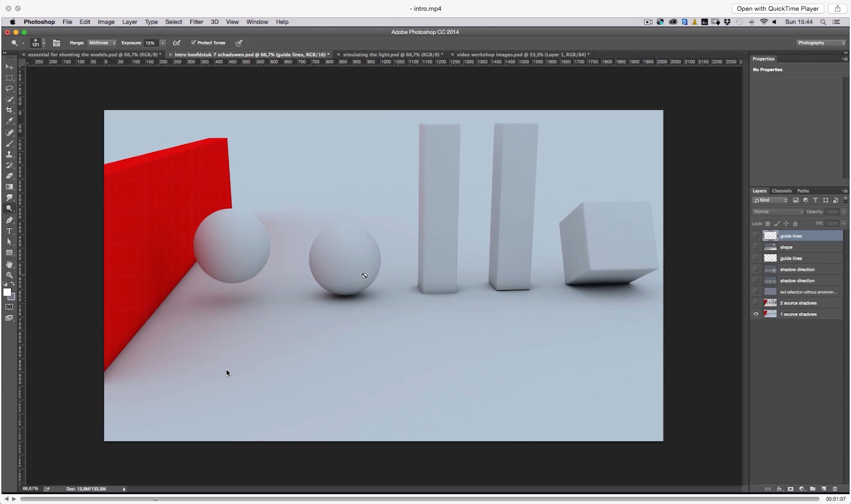The height and width of the screenshot is (504, 851).
Task: Open the Fill dropdown arrow
Action: (843, 224)
